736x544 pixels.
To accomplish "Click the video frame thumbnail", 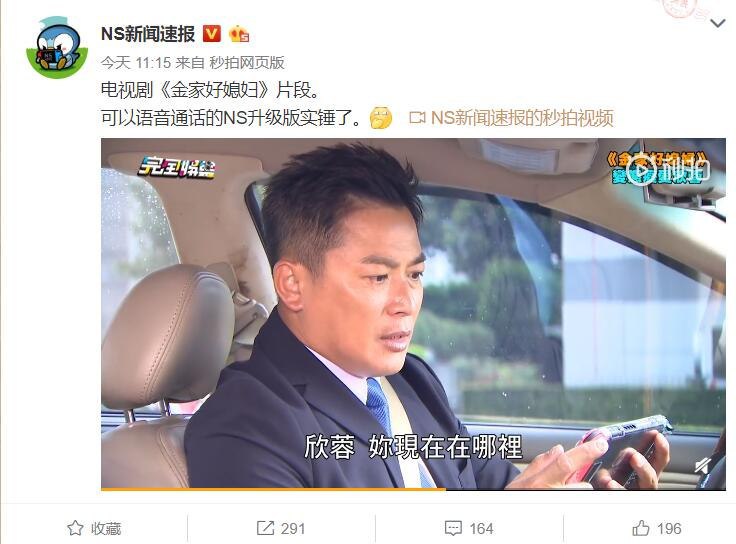I will (x=414, y=314).
